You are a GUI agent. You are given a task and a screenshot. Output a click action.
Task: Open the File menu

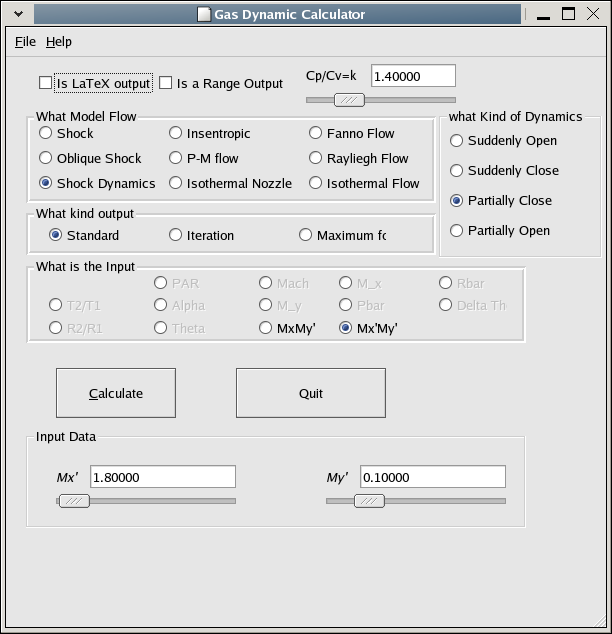click(25, 42)
